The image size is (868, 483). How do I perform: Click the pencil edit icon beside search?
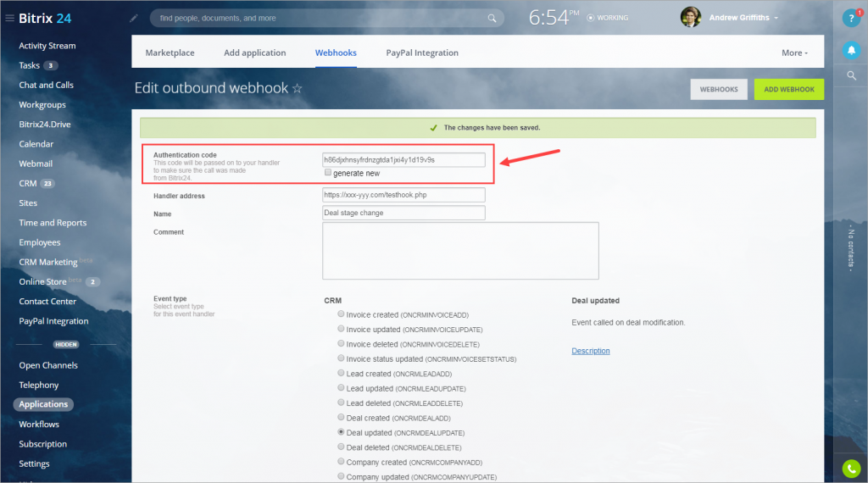click(x=133, y=19)
